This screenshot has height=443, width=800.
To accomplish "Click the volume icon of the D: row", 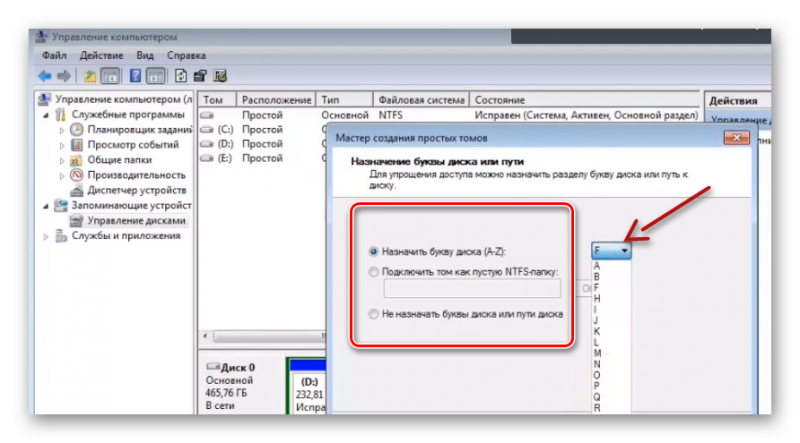I will click(x=207, y=144).
